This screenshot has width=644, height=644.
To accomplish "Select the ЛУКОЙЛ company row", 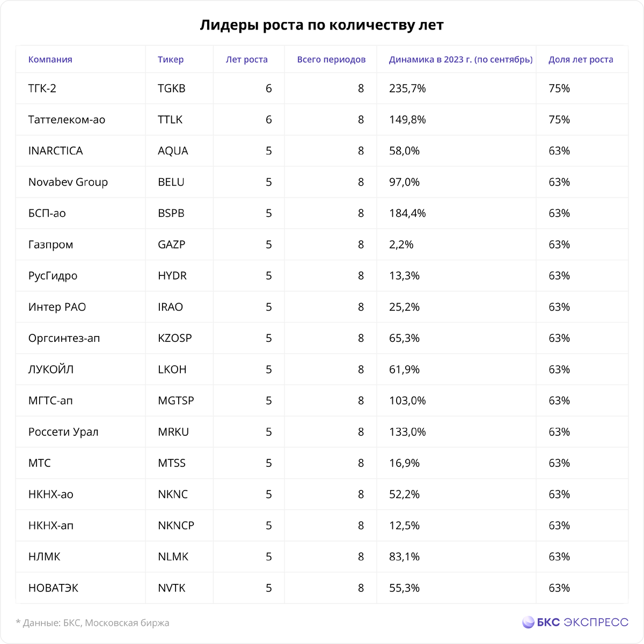I will 322,369.
